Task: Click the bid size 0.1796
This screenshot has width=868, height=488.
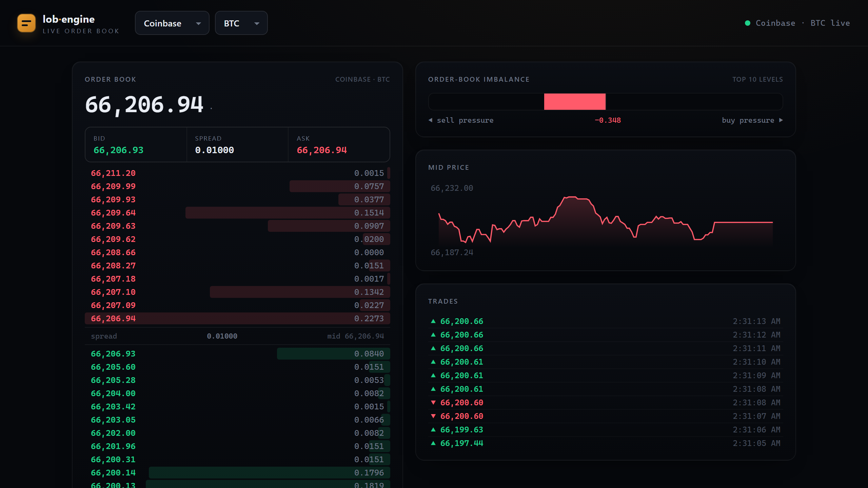Action: (369, 473)
